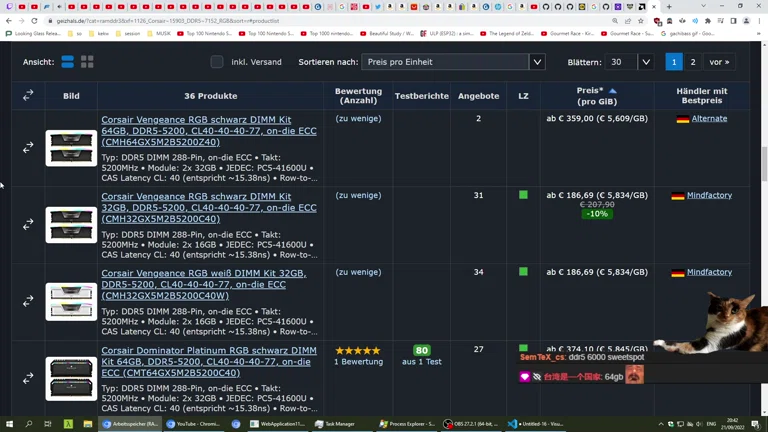The height and width of the screenshot is (432, 768).
Task: Go to page 2 of results
Action: point(693,62)
